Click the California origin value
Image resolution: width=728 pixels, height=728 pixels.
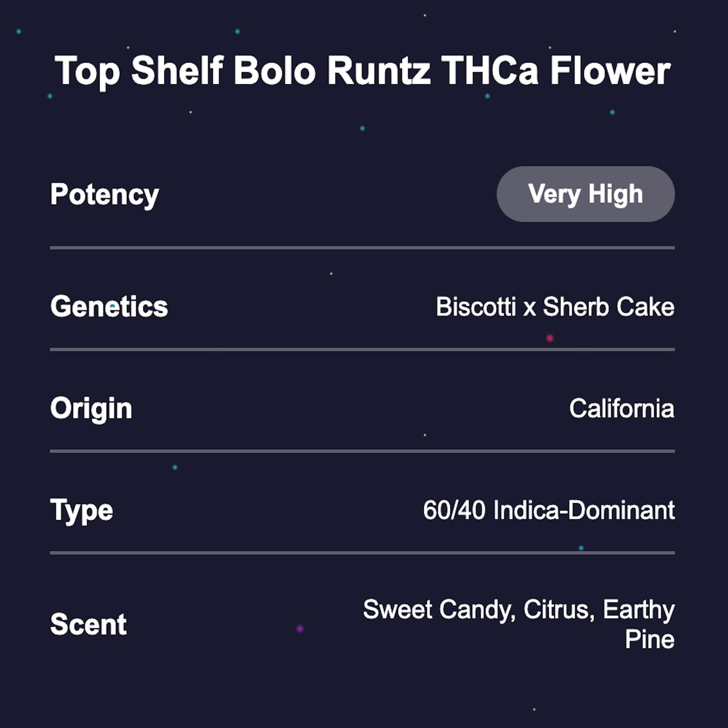(621, 409)
